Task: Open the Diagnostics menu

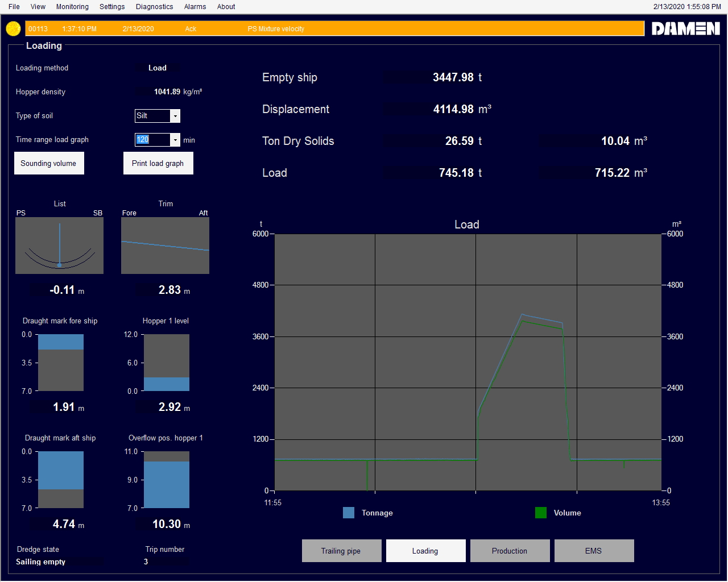Action: point(154,6)
